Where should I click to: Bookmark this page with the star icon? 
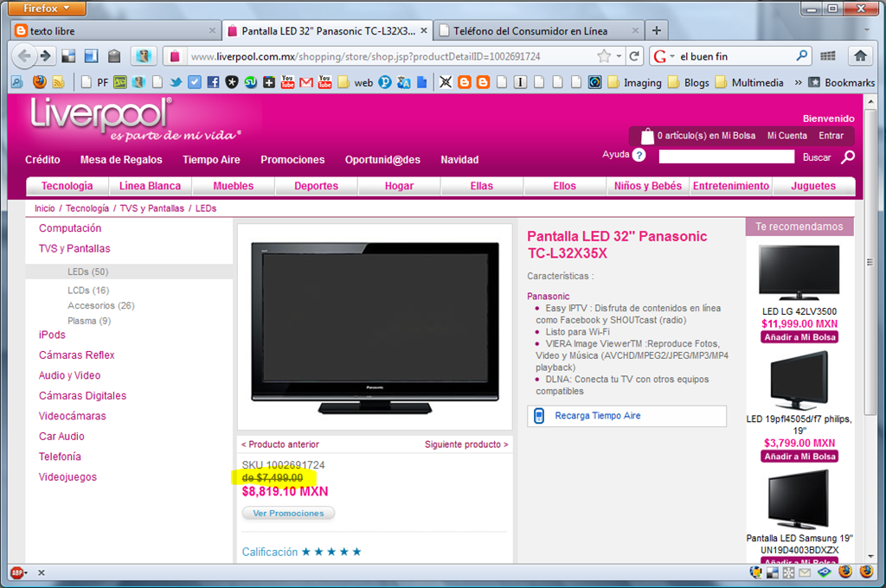[x=604, y=56]
